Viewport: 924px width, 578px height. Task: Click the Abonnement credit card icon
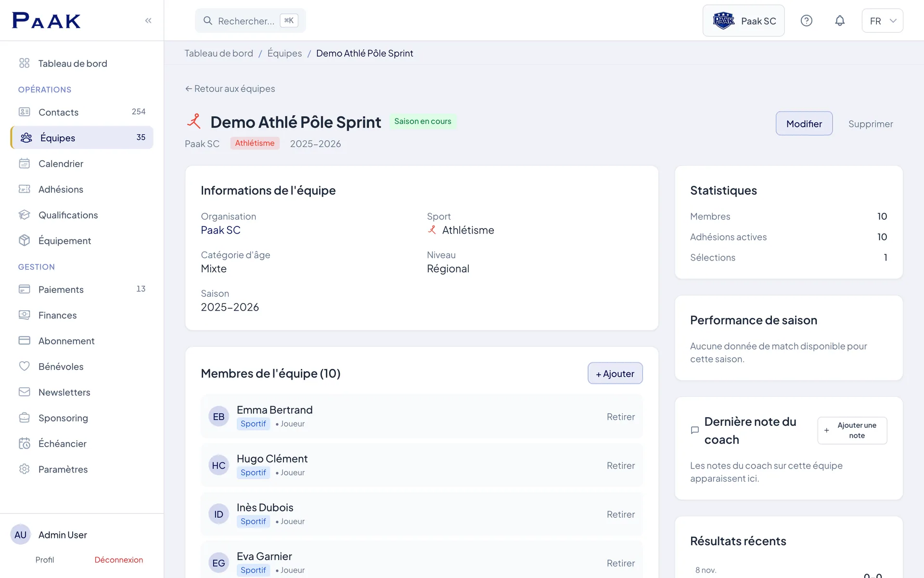[x=24, y=341]
